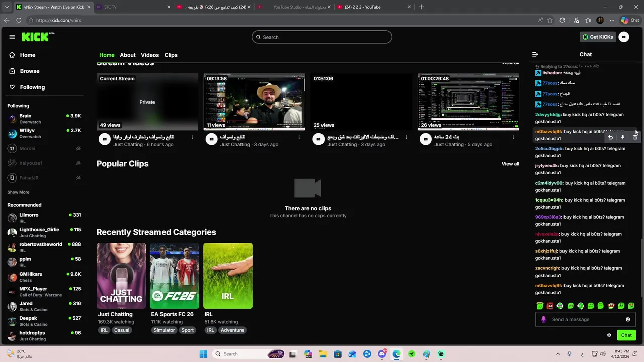Open Edge settings and more menu

612,20
